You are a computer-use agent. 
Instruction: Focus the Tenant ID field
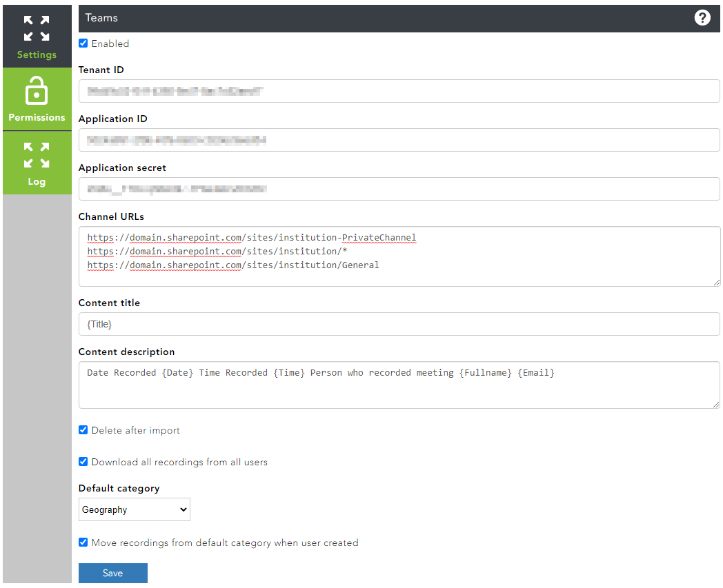pyautogui.click(x=399, y=91)
